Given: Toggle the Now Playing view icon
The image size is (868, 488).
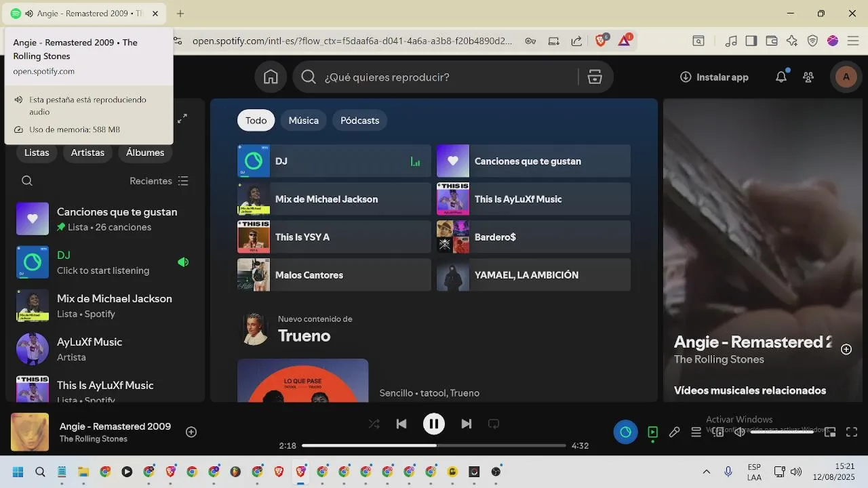Looking at the screenshot, I should tap(652, 432).
